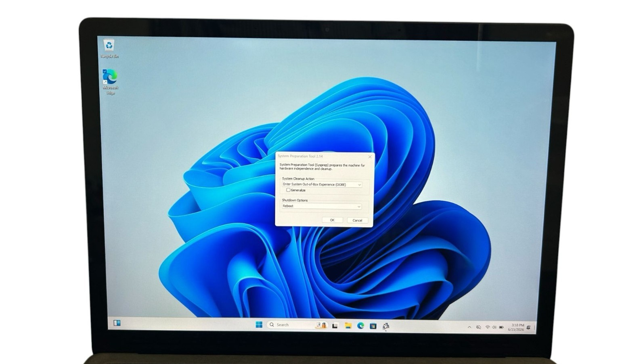Open Task View from the taskbar
Image resolution: width=641 pixels, height=364 pixels.
[335, 326]
